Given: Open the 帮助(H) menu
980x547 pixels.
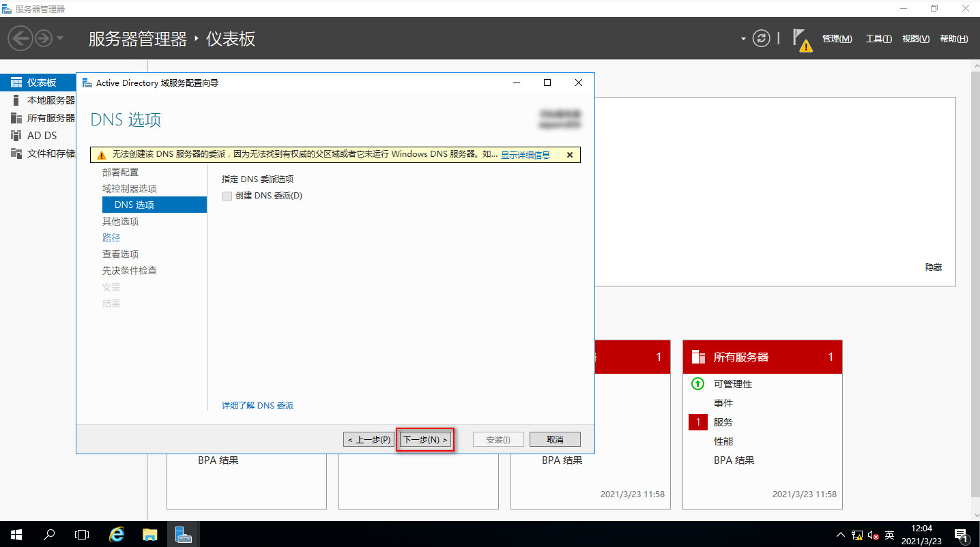Looking at the screenshot, I should [x=953, y=39].
